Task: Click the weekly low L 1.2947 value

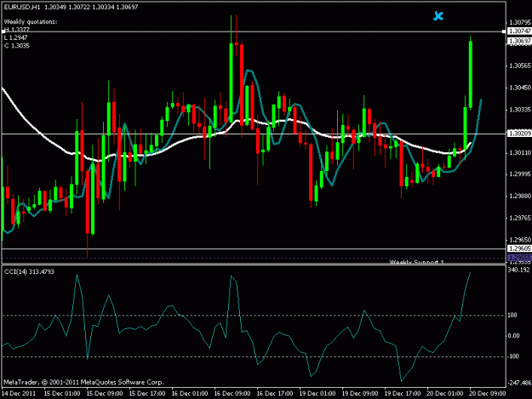Action: [16, 37]
